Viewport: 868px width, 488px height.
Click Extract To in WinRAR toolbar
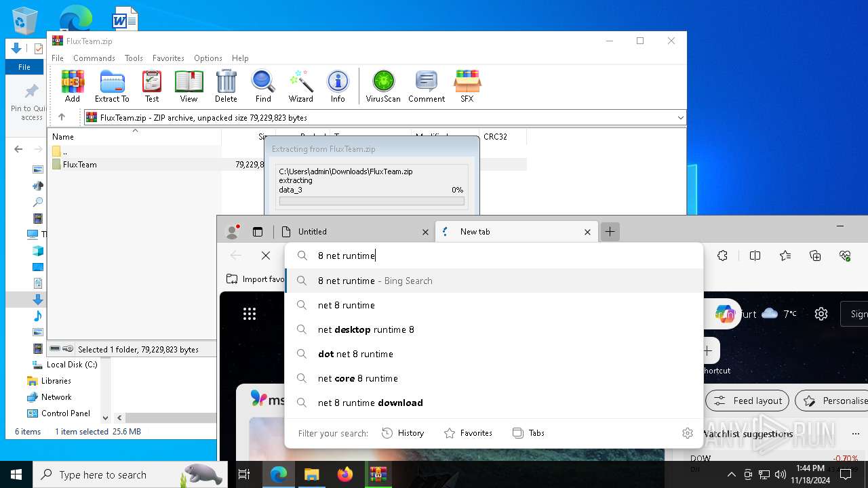tap(112, 86)
